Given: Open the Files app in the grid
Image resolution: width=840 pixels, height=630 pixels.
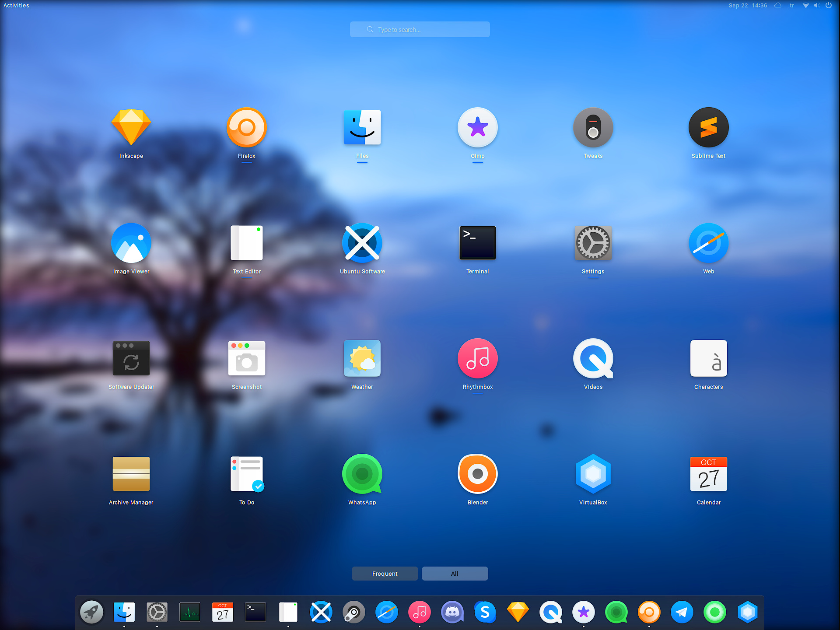Looking at the screenshot, I should 362,127.
